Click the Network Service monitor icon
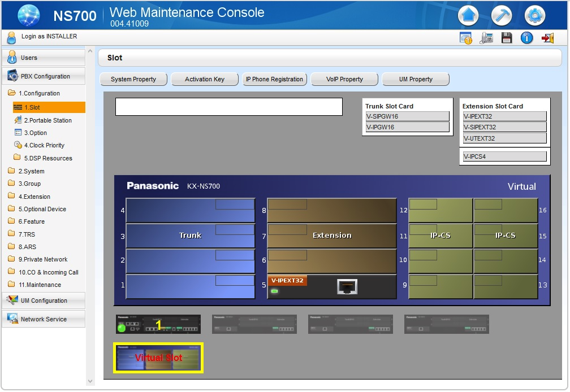Screen dimensions: 570x392 12,319
